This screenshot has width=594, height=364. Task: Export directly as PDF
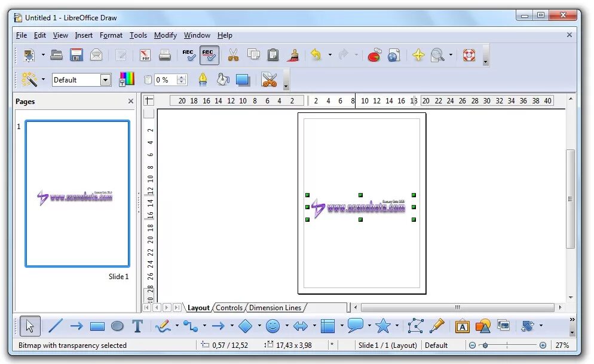[145, 56]
